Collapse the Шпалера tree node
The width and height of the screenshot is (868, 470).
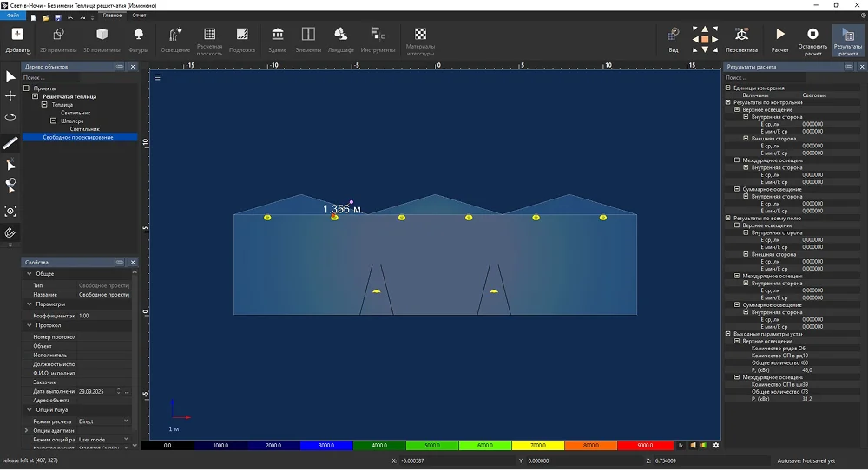coord(54,121)
